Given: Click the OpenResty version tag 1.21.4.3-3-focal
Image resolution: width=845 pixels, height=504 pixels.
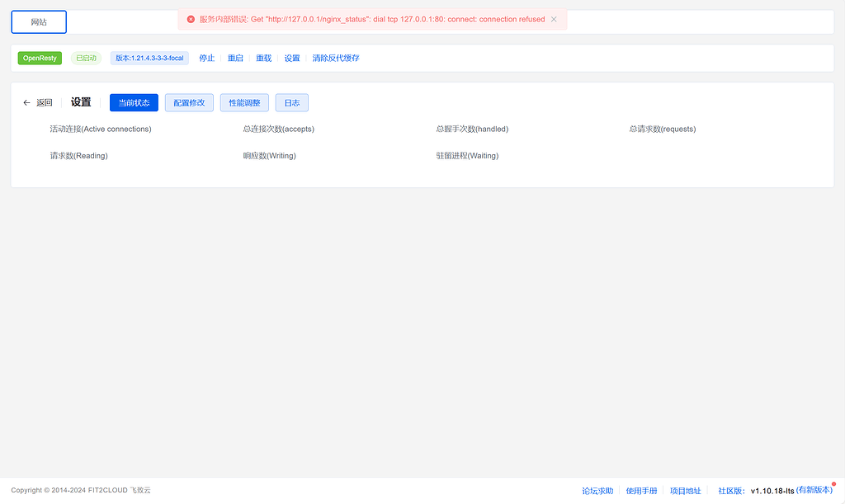Looking at the screenshot, I should pyautogui.click(x=149, y=58).
